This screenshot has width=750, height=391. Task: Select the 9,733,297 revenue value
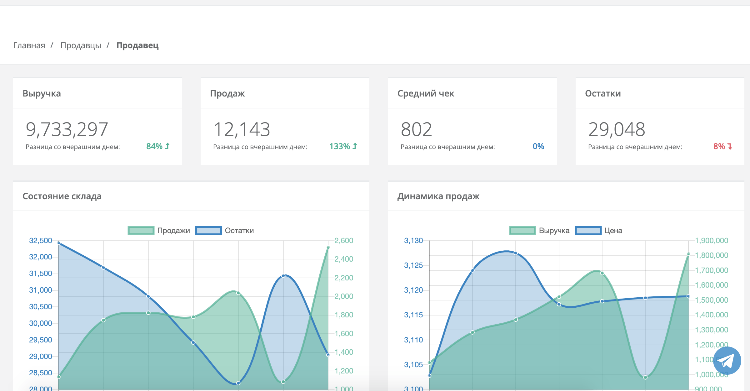[x=67, y=129]
